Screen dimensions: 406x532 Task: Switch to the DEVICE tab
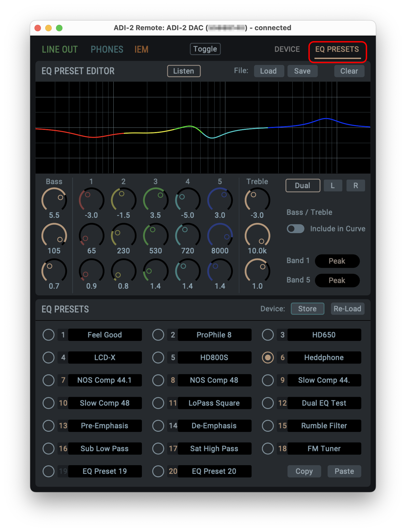click(287, 49)
